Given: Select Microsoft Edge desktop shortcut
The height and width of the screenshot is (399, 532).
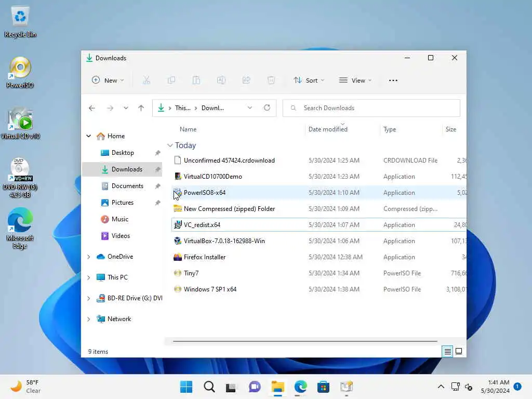Looking at the screenshot, I should pos(20,229).
